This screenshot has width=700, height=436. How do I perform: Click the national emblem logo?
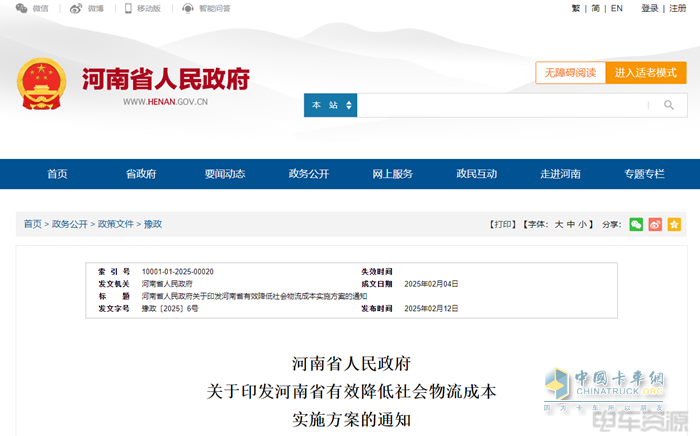pyautogui.click(x=42, y=83)
